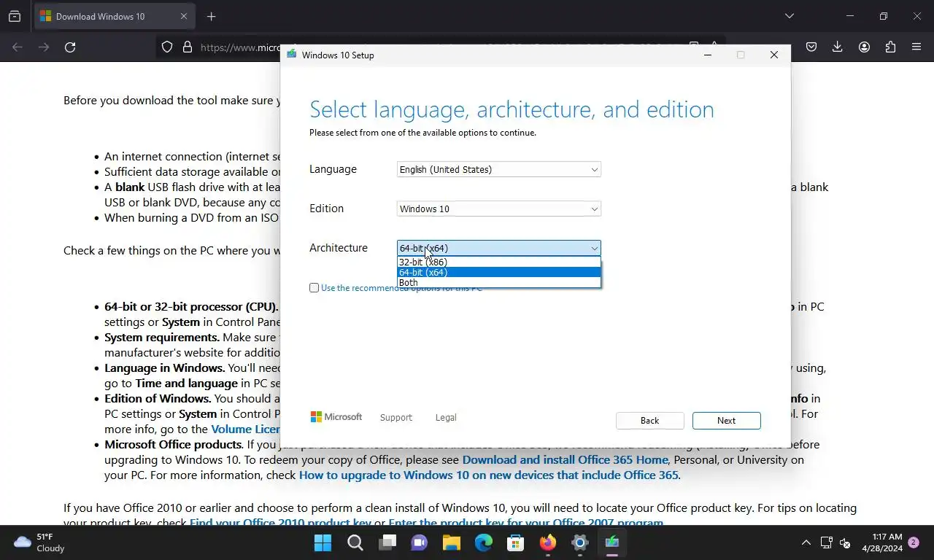The width and height of the screenshot is (934, 560).
Task: Open File Explorer from taskbar
Action: (x=452, y=542)
